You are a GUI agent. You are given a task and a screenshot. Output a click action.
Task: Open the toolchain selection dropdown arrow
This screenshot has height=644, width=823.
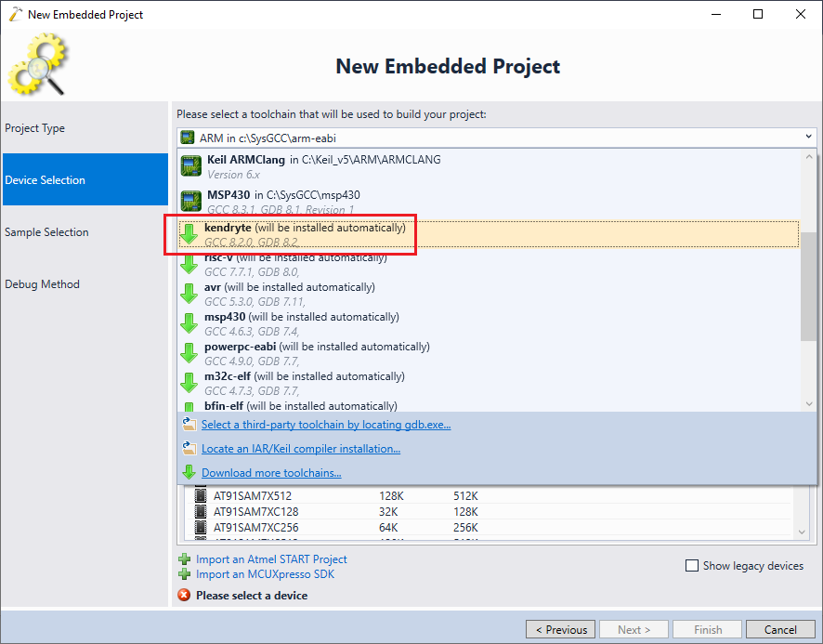[x=808, y=138]
